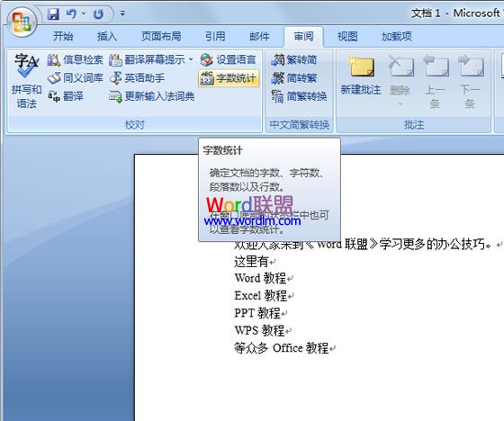
Task: Open 简繁转换 conversion dialog
Action: [x=299, y=96]
